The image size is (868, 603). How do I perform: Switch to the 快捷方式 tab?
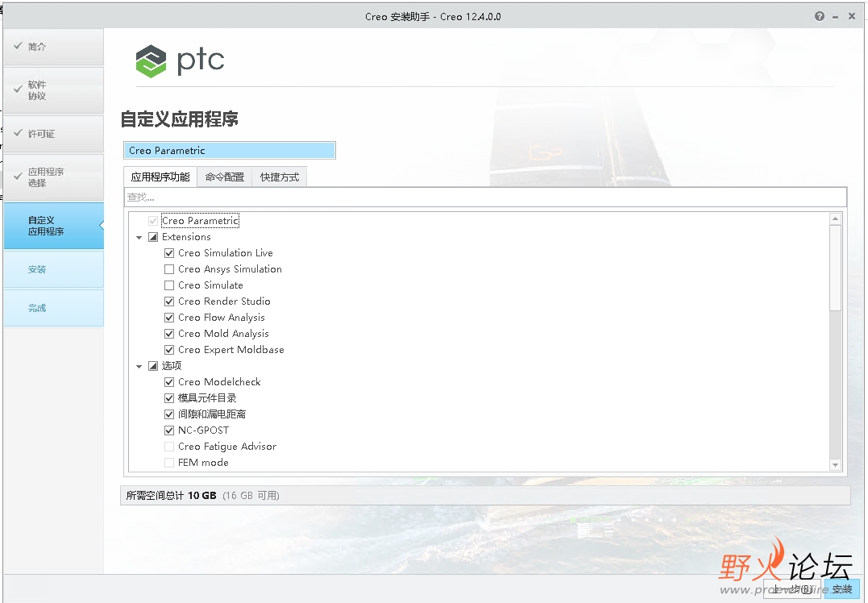tap(280, 177)
